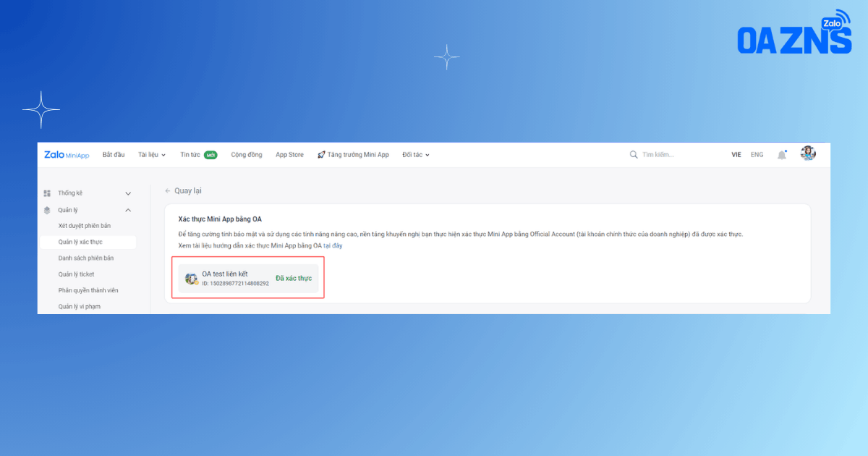Image resolution: width=868 pixels, height=456 pixels.
Task: Open the App Store menu item
Action: click(289, 155)
